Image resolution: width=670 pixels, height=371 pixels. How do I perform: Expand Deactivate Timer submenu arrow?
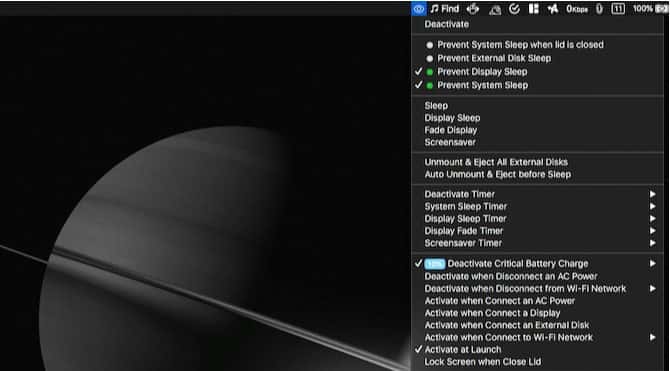pos(652,194)
